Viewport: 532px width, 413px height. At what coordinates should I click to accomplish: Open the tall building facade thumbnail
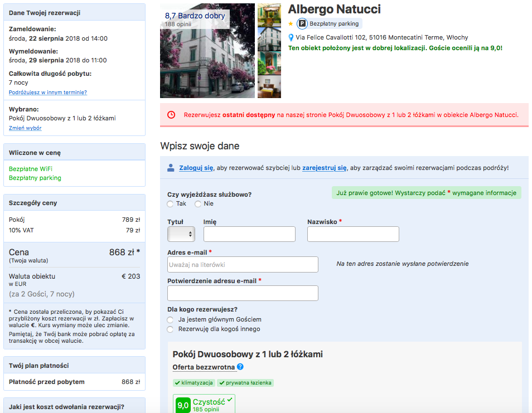269,39
